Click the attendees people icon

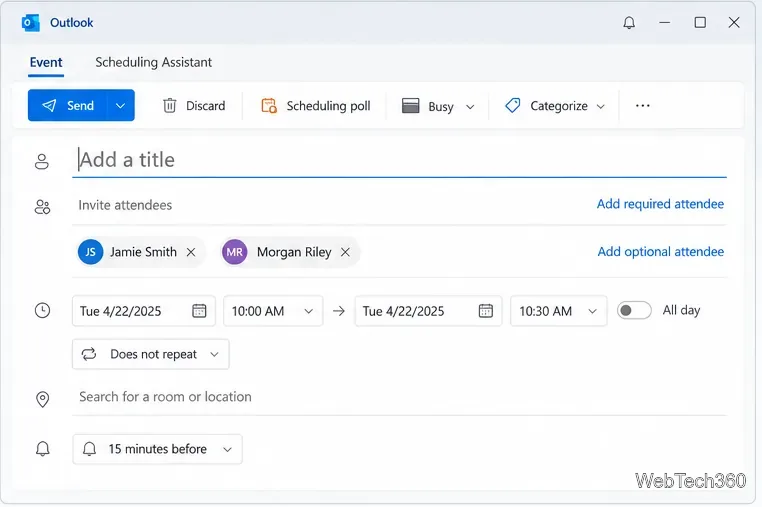[42, 207]
